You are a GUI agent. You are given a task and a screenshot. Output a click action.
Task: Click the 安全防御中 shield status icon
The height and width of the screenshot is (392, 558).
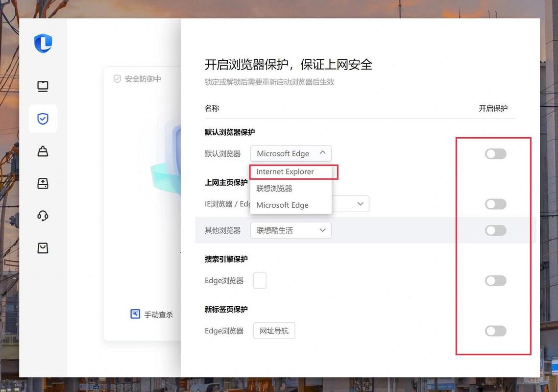117,79
